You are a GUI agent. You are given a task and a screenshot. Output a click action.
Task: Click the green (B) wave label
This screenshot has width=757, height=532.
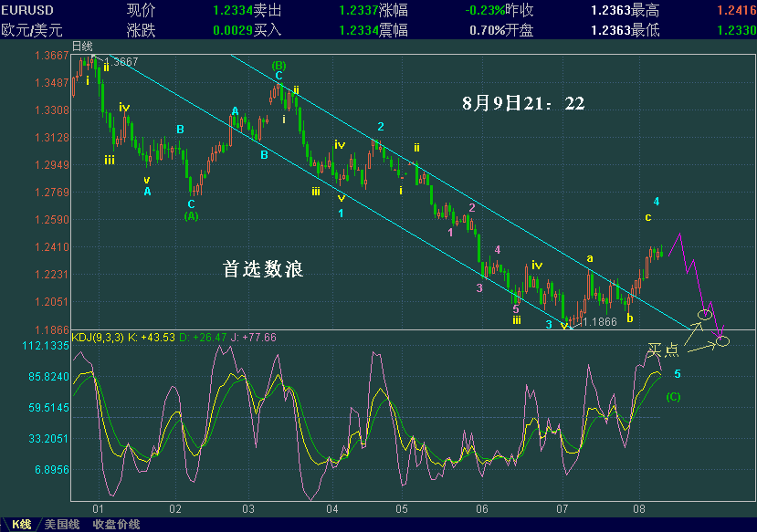[x=279, y=65]
